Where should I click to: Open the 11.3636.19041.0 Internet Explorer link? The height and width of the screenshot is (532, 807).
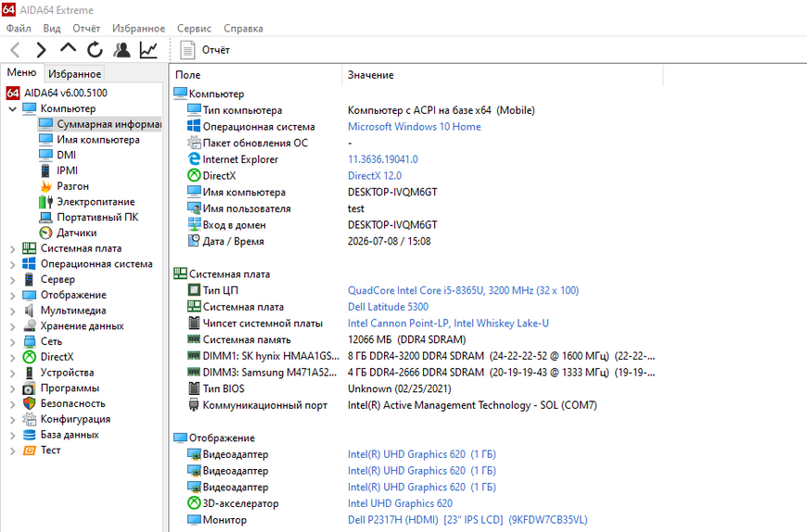(x=383, y=159)
